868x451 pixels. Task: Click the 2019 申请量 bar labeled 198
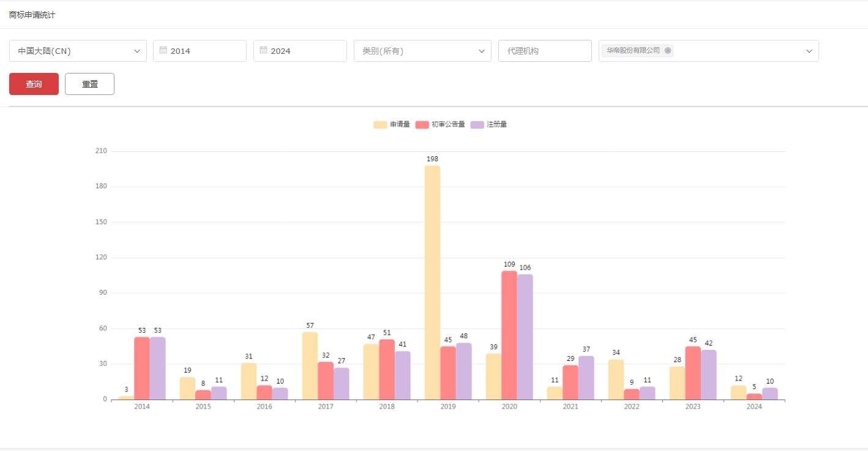click(x=432, y=282)
